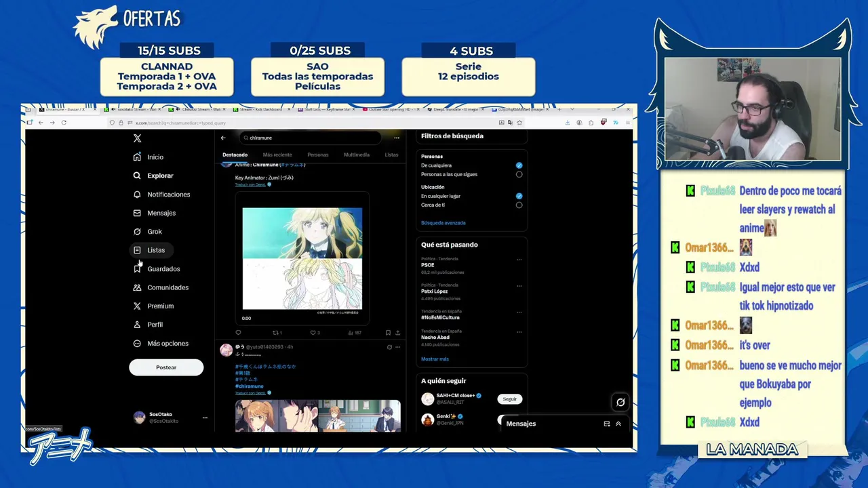Switch to the Más reciente tab

(277, 155)
